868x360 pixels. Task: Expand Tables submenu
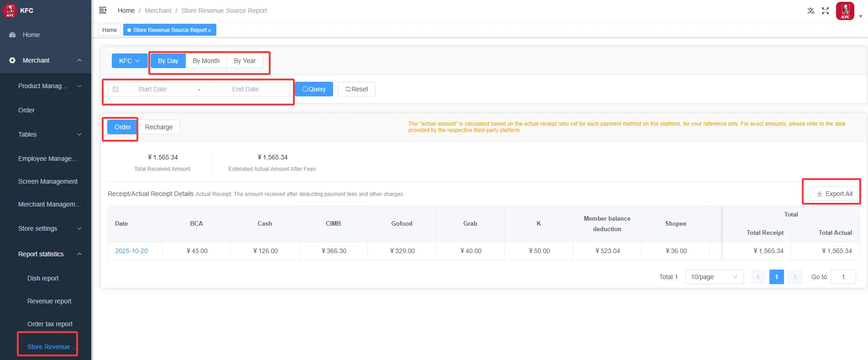coord(79,134)
